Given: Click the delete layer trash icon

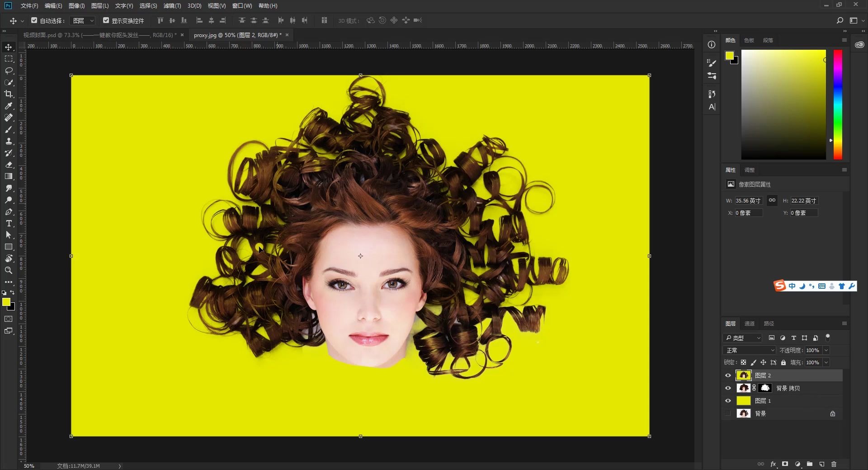Looking at the screenshot, I should (x=834, y=464).
